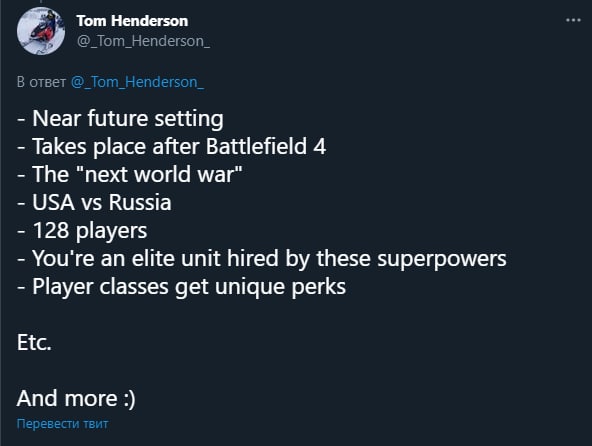This screenshot has width=592, height=446.
Task: Click 'Player classes' in the tweet
Action: 100,287
